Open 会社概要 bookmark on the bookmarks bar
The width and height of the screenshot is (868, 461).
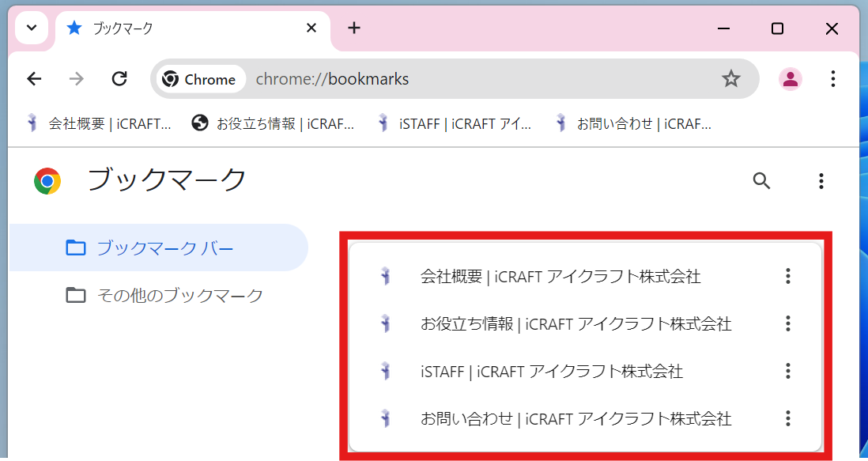[99, 123]
